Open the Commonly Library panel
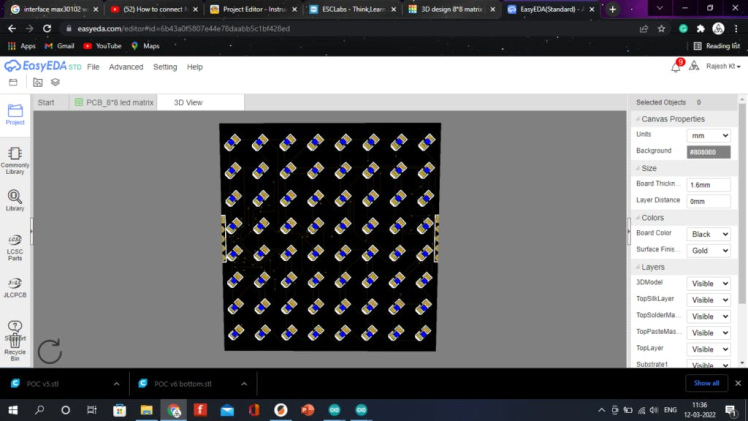The width and height of the screenshot is (748, 421). (15, 160)
